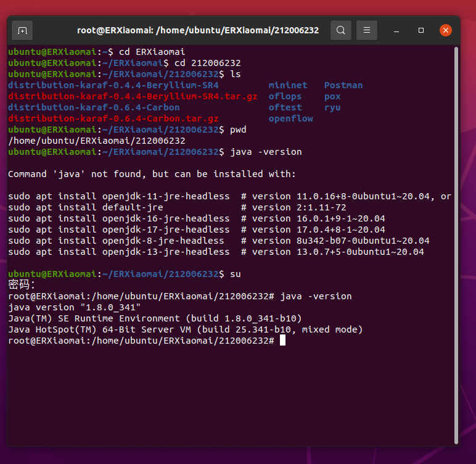Click the pox directory name

[332, 96]
